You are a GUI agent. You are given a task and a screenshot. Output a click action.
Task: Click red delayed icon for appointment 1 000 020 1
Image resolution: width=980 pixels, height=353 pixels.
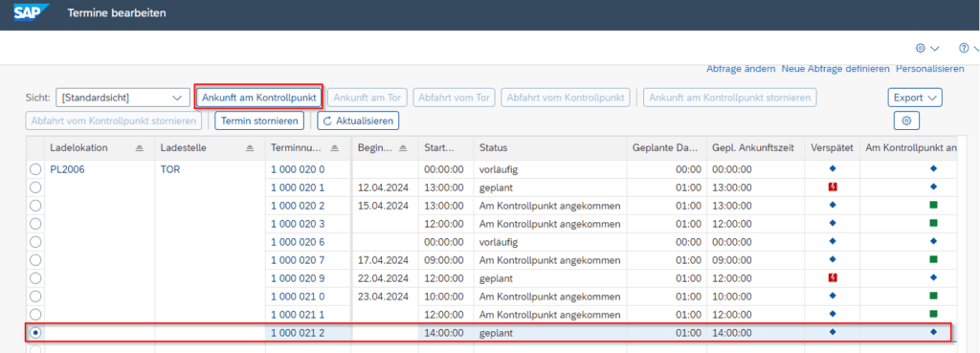point(832,187)
